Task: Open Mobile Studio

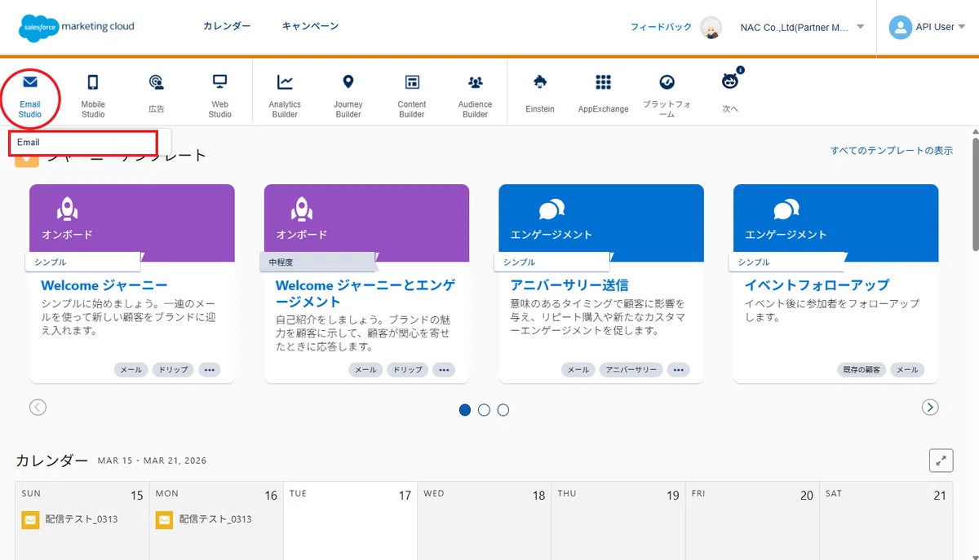Action: (93, 96)
